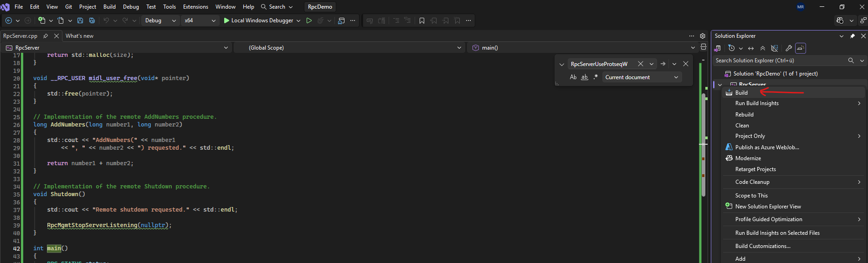The height and width of the screenshot is (263, 868).
Task: Click the Visual Studio logo icon
Action: [5, 7]
